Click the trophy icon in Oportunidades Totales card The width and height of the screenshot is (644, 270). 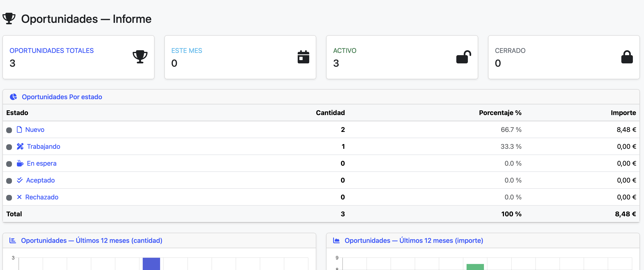pyautogui.click(x=140, y=57)
